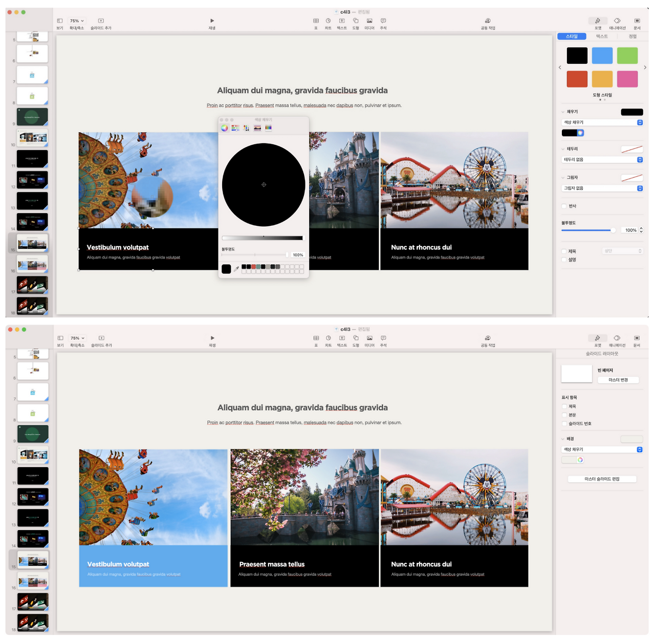The height and width of the screenshot is (644, 655).
Task: Enable the Title (제목) checkbox in top window
Action: click(564, 251)
